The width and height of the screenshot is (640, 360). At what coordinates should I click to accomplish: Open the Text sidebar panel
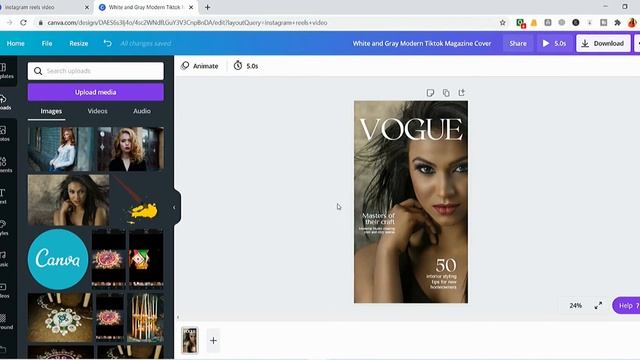(x=4, y=196)
